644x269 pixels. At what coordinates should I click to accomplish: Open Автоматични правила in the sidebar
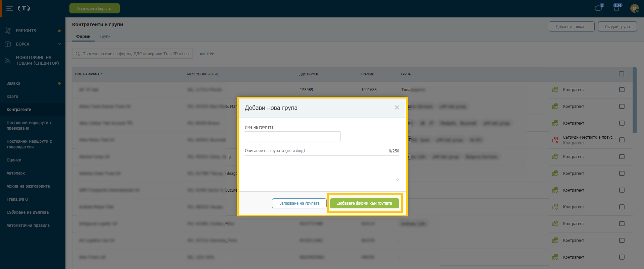[x=28, y=225]
